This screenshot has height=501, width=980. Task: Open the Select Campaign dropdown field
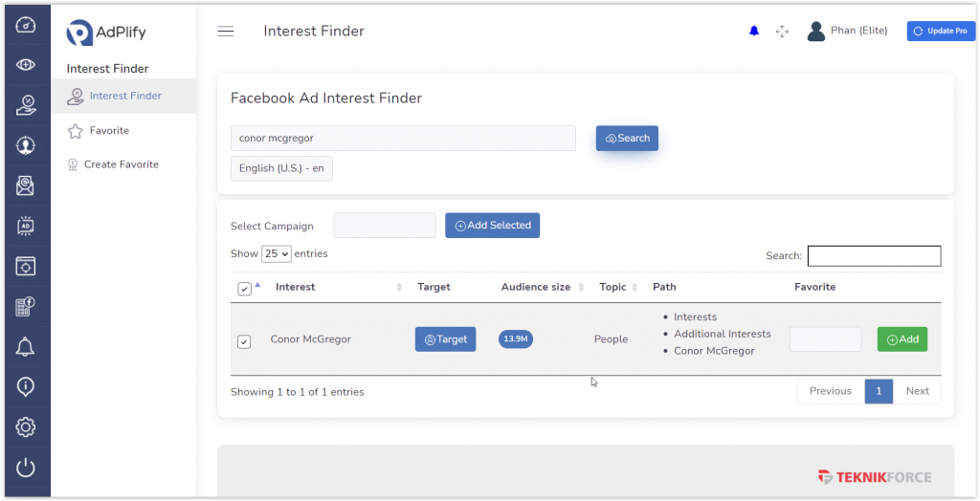[384, 226]
